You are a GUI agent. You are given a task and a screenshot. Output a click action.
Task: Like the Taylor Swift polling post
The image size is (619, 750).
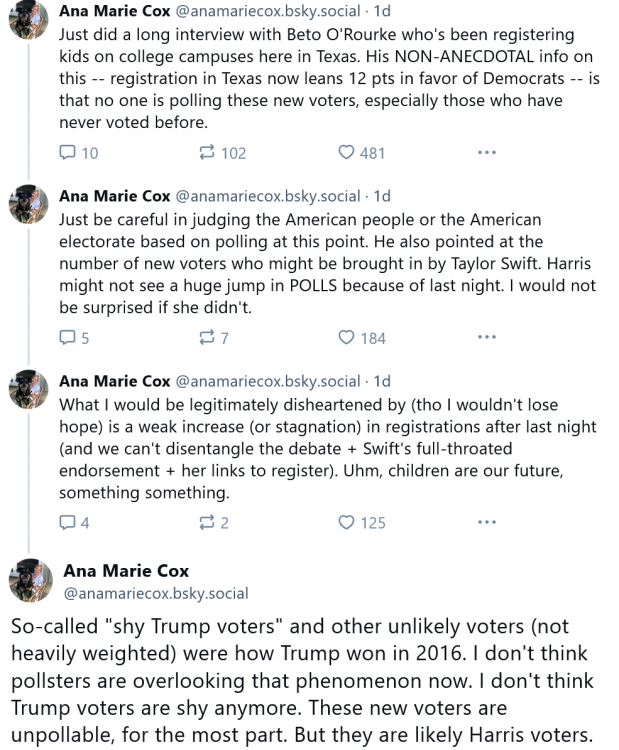347,338
